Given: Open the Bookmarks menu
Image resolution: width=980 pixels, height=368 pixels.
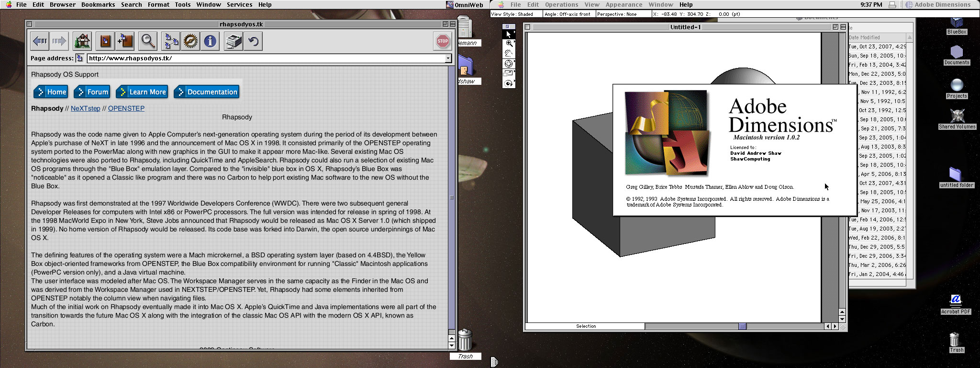Looking at the screenshot, I should (x=98, y=5).
